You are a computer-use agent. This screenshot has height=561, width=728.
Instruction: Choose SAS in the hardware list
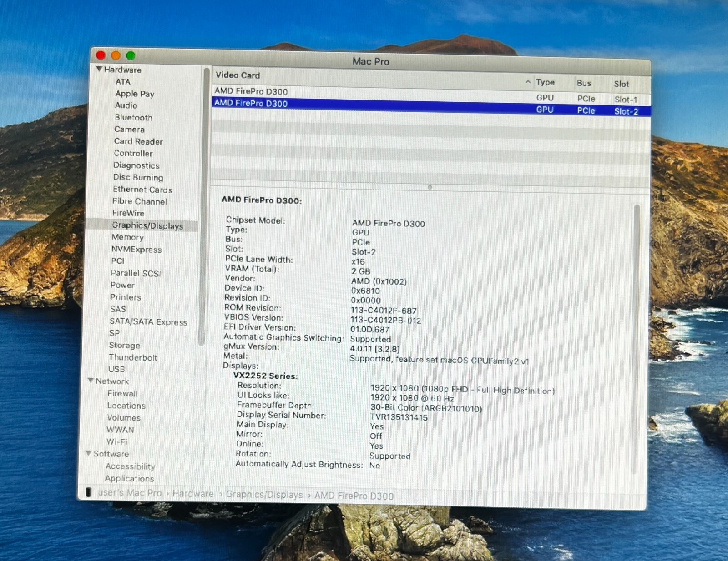click(118, 309)
